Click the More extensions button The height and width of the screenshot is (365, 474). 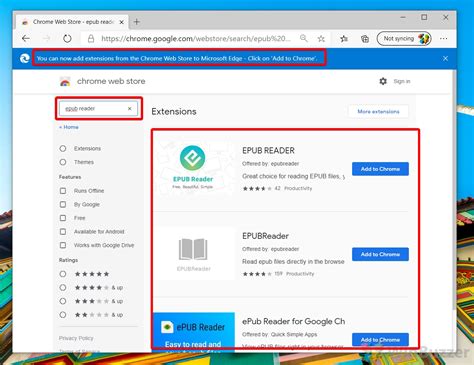point(378,112)
